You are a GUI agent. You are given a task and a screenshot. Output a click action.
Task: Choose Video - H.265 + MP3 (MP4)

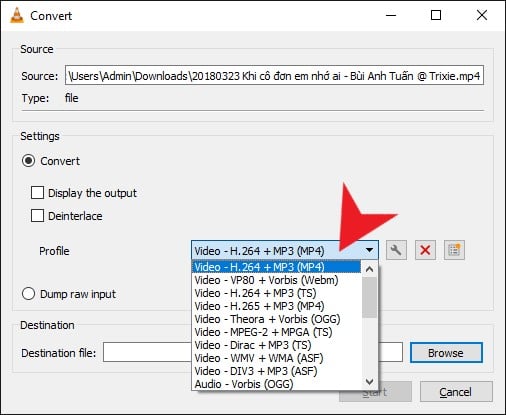point(277,306)
